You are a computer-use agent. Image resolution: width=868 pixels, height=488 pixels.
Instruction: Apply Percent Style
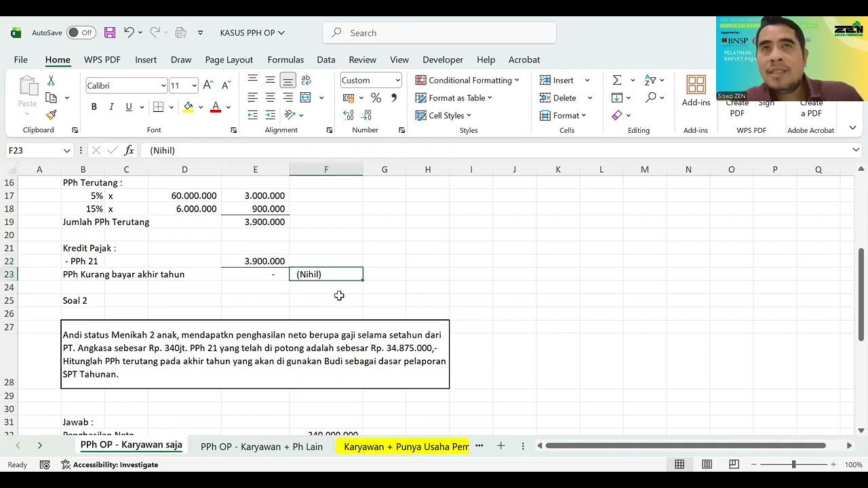pyautogui.click(x=376, y=98)
